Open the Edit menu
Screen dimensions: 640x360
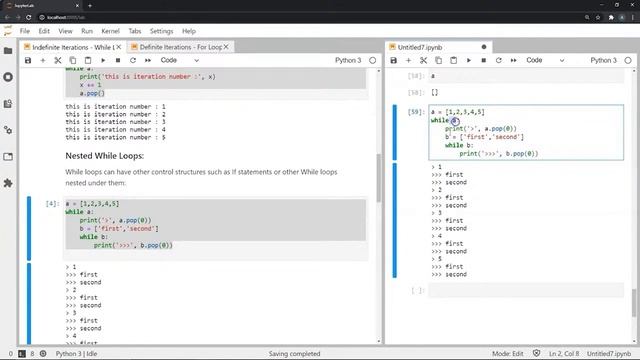44,31
